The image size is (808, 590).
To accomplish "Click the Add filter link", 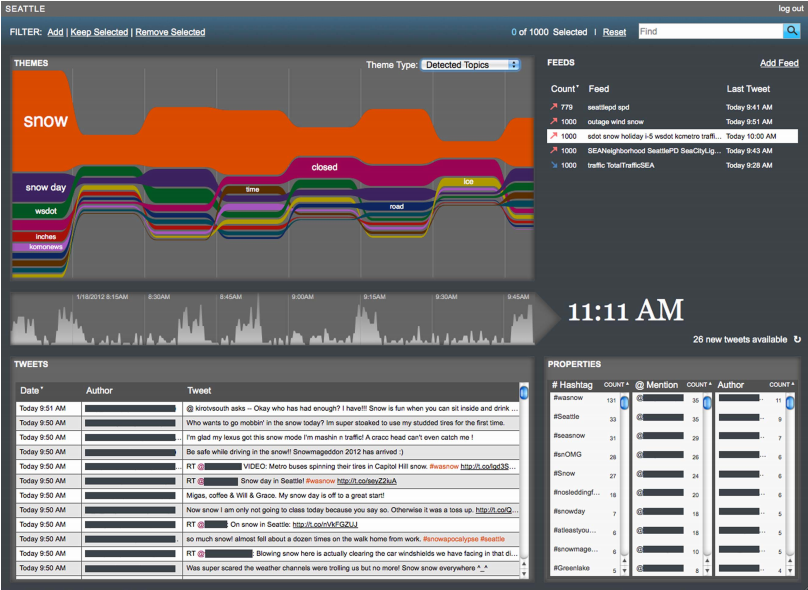I will 55,32.
